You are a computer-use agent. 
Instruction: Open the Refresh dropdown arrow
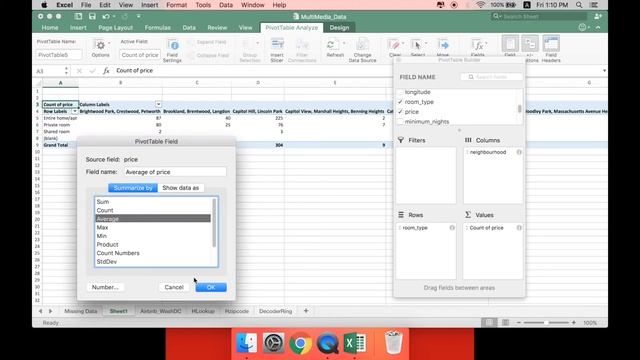coord(344,43)
